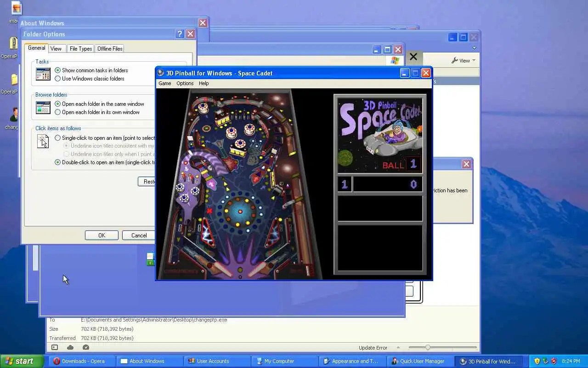Screen dimensions: 588x368
Task: Choose 'Single-click to open an item'
Action: [104, 138]
